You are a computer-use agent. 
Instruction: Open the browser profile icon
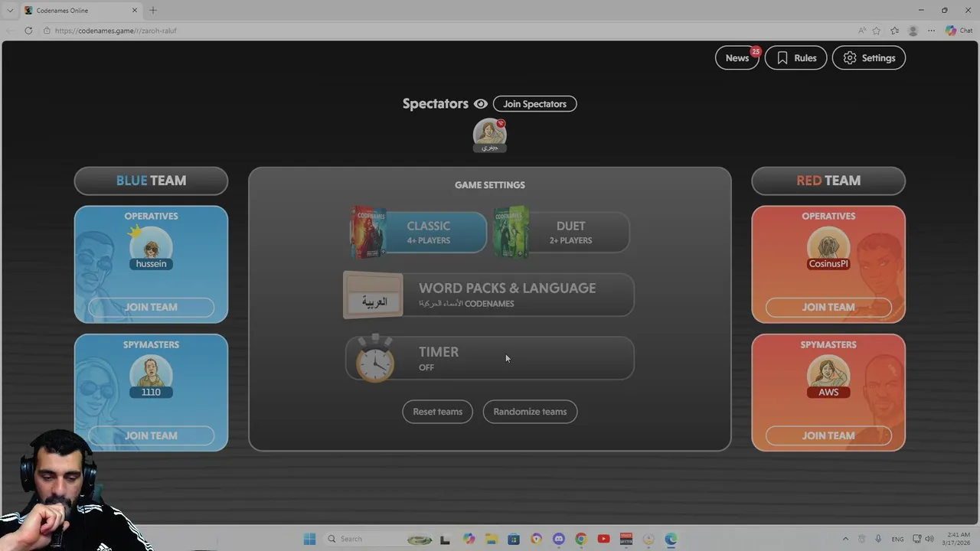(x=913, y=31)
